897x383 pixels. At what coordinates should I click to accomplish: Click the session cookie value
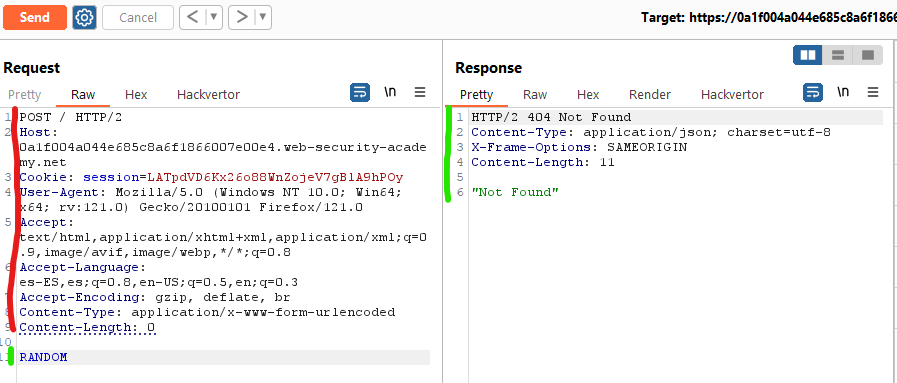[x=275, y=177]
